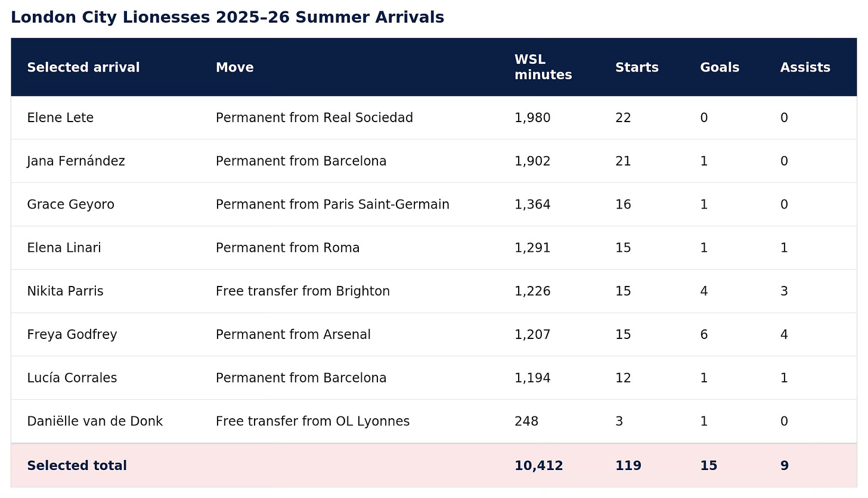Click the 'Starts' column header
The width and height of the screenshot is (868, 498).
[x=637, y=68]
